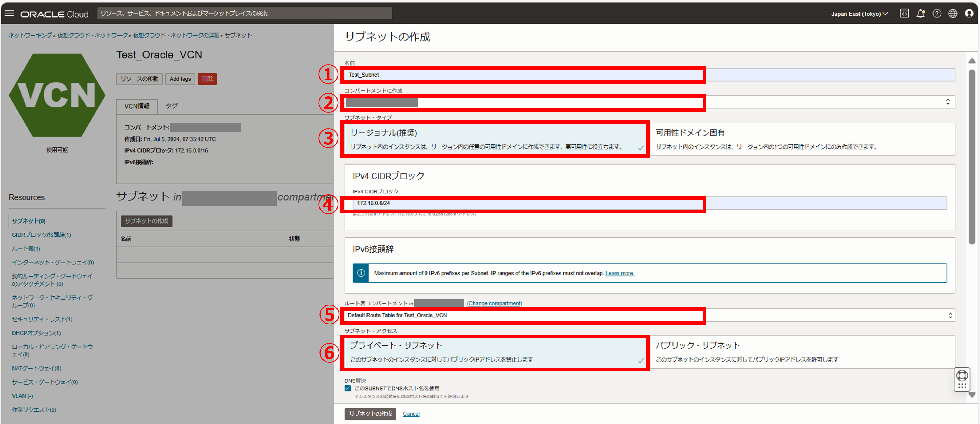Click the IPv4 CIDR block input field

647,203
